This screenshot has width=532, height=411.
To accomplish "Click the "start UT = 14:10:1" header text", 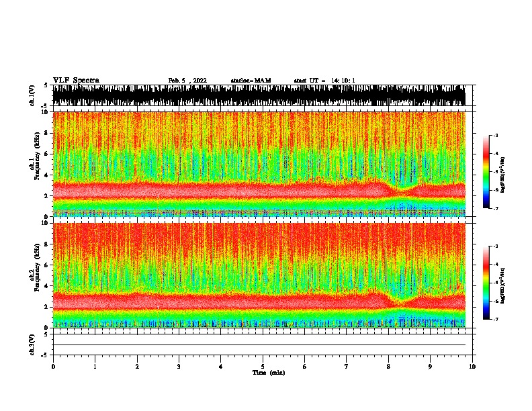I will click(324, 81).
